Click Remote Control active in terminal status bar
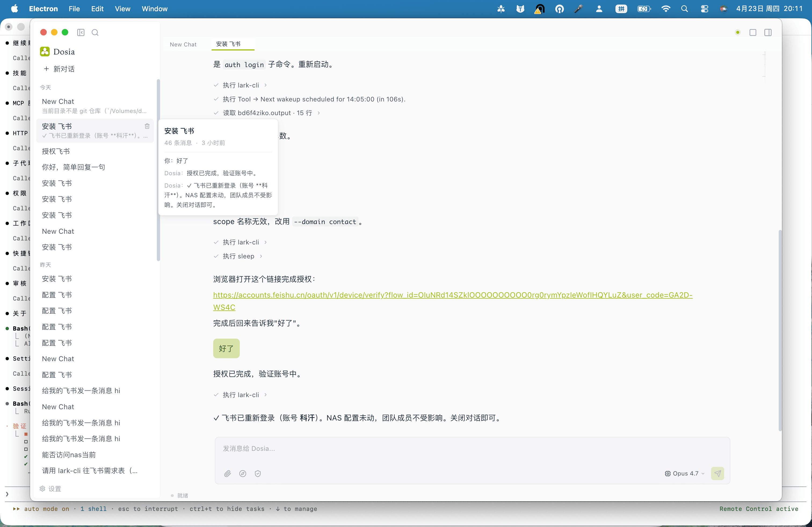This screenshot has height=527, width=812. pos(759,508)
